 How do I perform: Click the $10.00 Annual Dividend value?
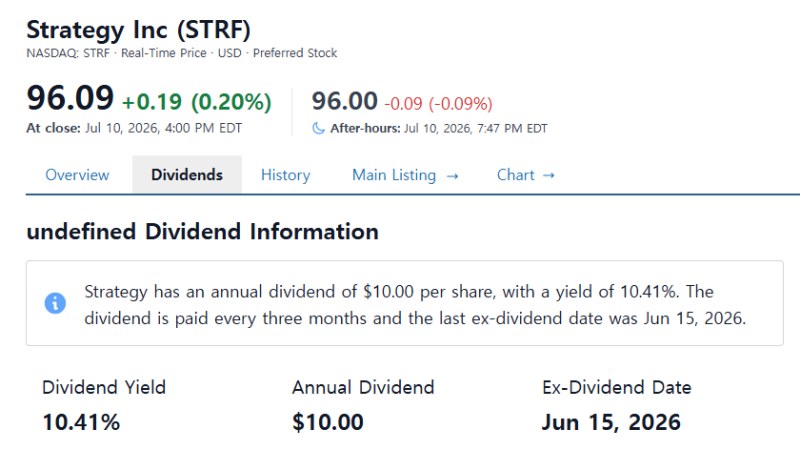pyautogui.click(x=328, y=422)
